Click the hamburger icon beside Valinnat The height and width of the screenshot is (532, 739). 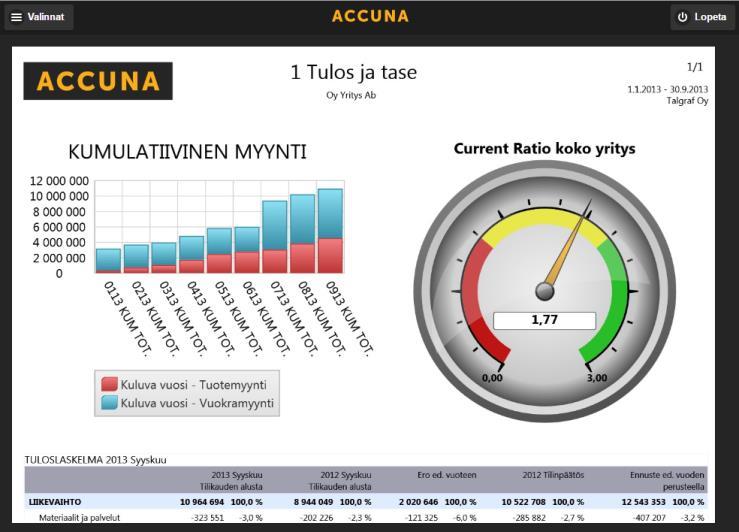tap(16, 17)
